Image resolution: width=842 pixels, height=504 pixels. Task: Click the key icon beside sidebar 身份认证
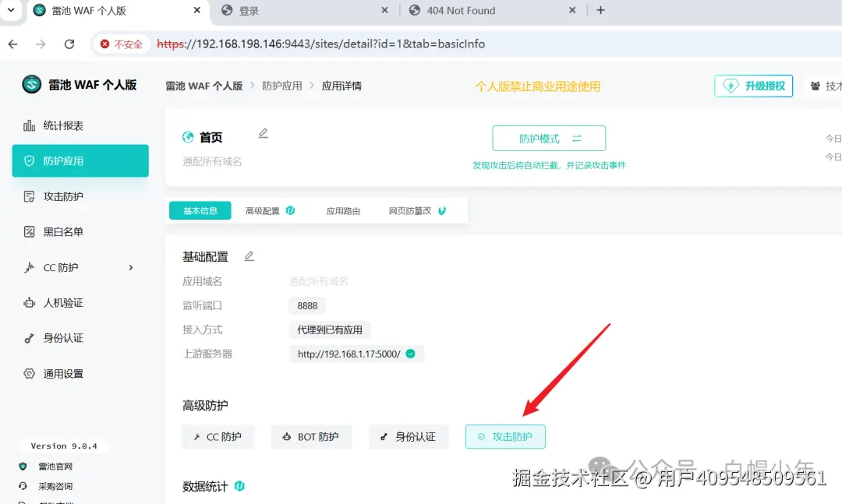click(29, 338)
